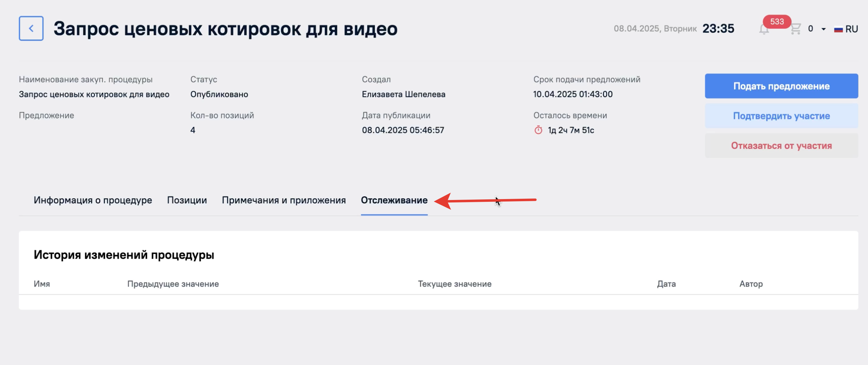Click the back arrow button
Viewport: 868px width, 365px height.
(31, 28)
